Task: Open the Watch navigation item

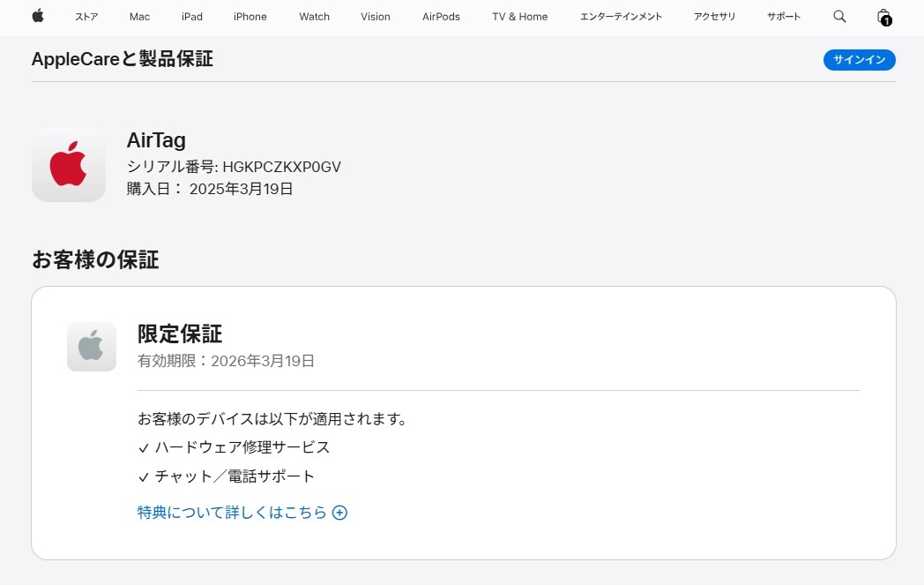Action: coord(314,17)
